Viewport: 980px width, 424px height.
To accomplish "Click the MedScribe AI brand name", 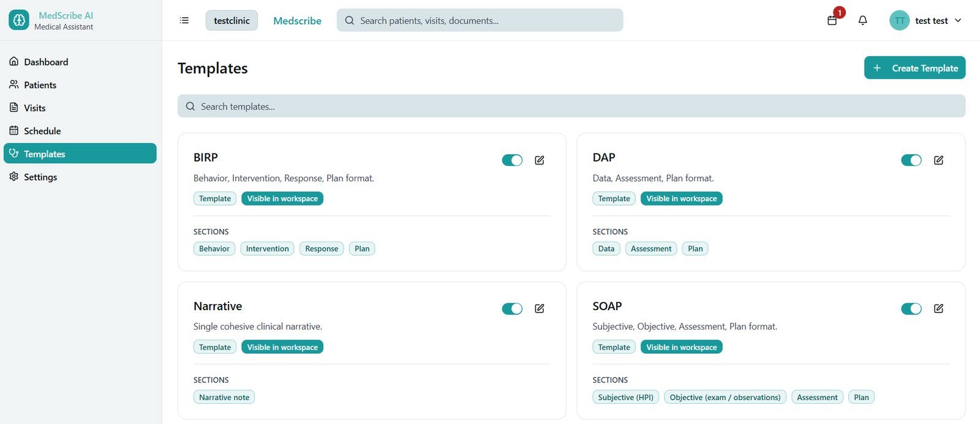I will [66, 15].
